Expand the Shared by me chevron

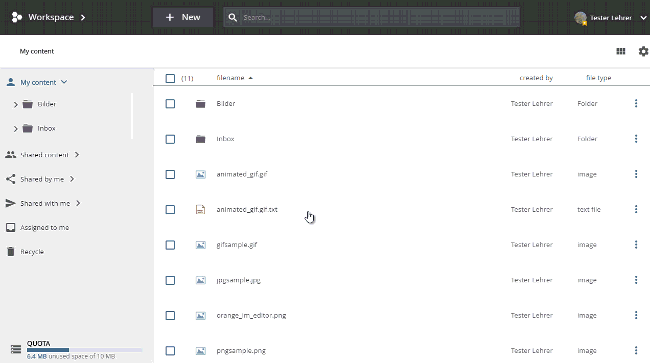click(x=72, y=179)
